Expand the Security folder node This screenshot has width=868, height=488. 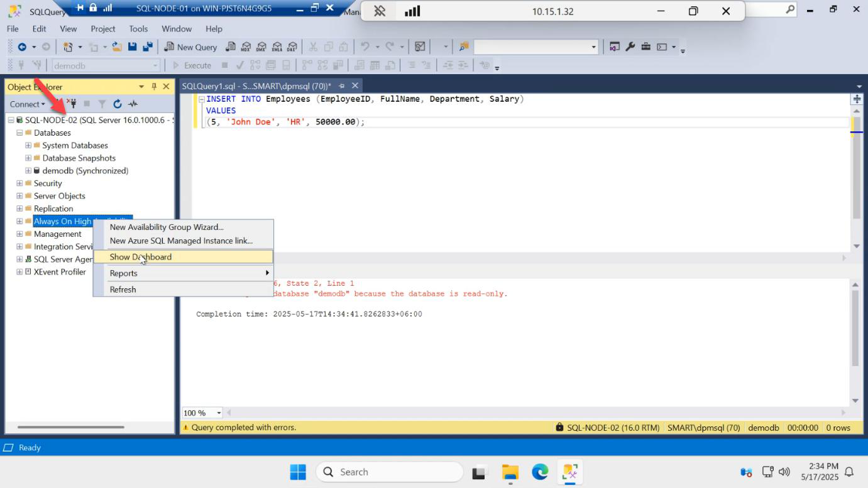coord(19,183)
